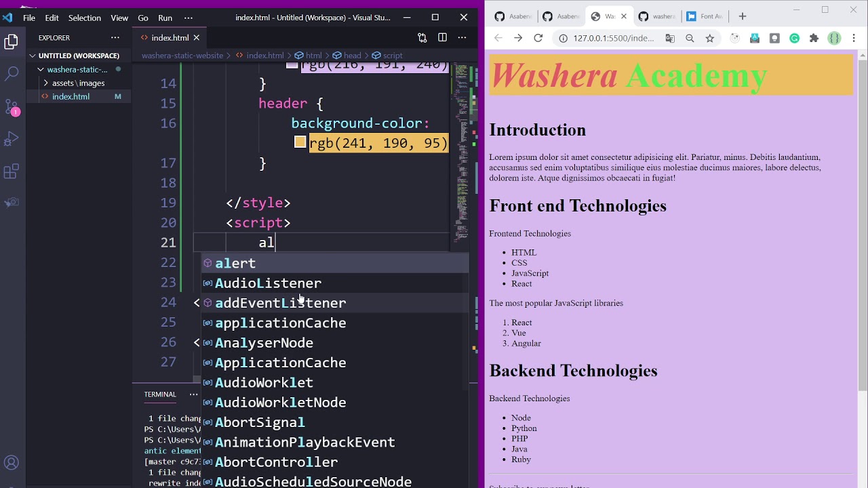868x488 pixels.
Task: Close the index.html editor tab
Action: click(197, 38)
